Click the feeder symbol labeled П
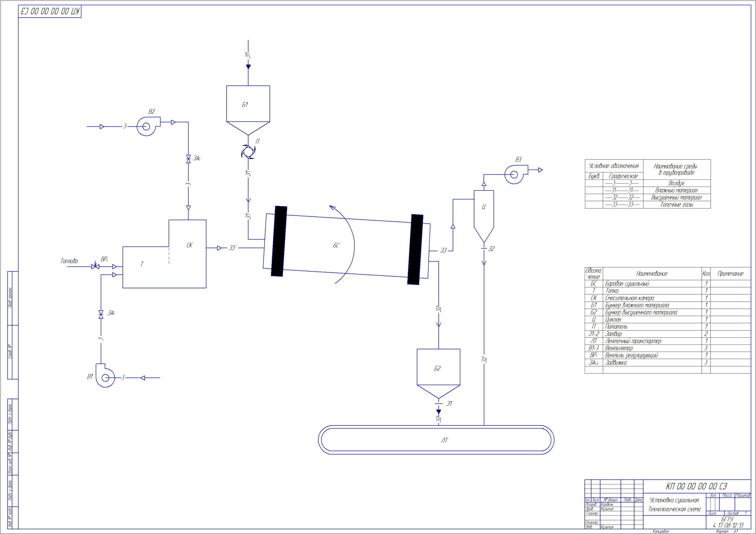756x534 pixels. click(x=248, y=152)
